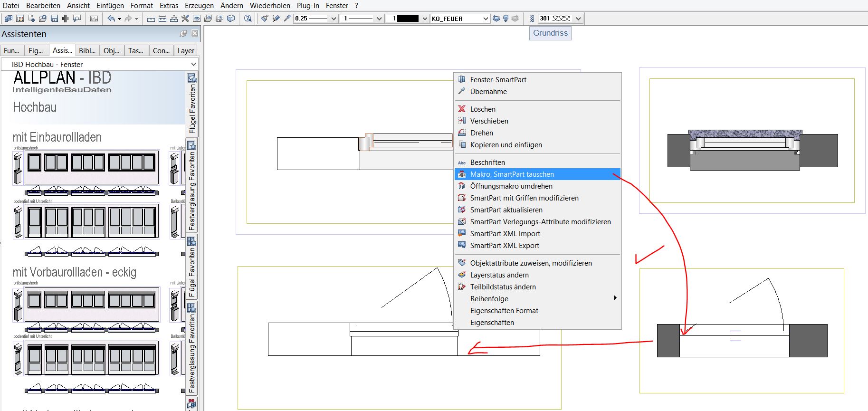Select 'Makro, SmartPart tauschen' in context menu

512,174
